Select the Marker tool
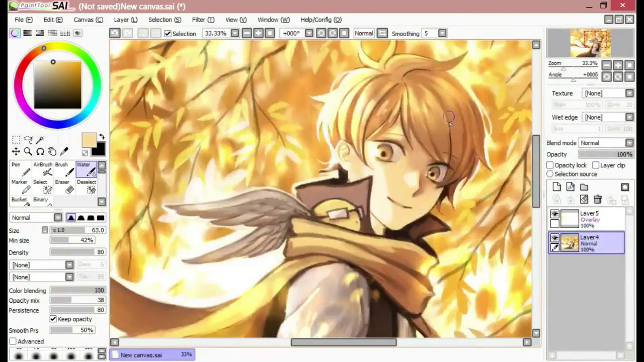This screenshot has width=644, height=362. 20,187
